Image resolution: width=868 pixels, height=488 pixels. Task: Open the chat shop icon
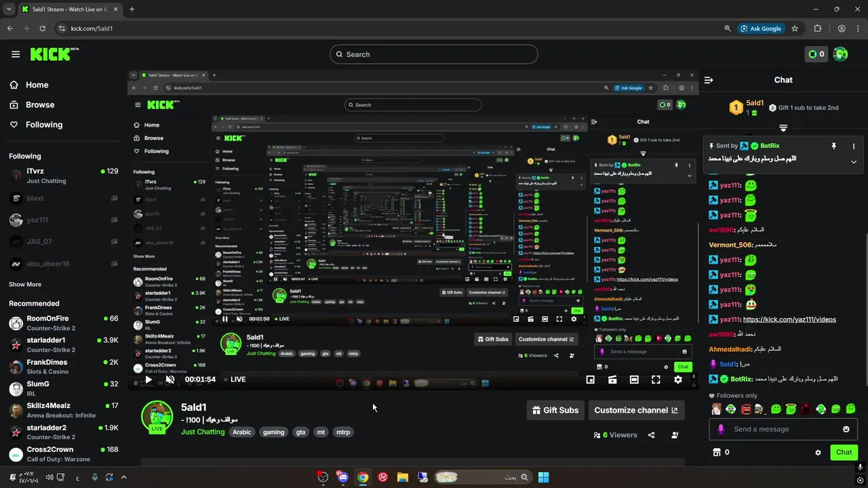[x=716, y=452]
